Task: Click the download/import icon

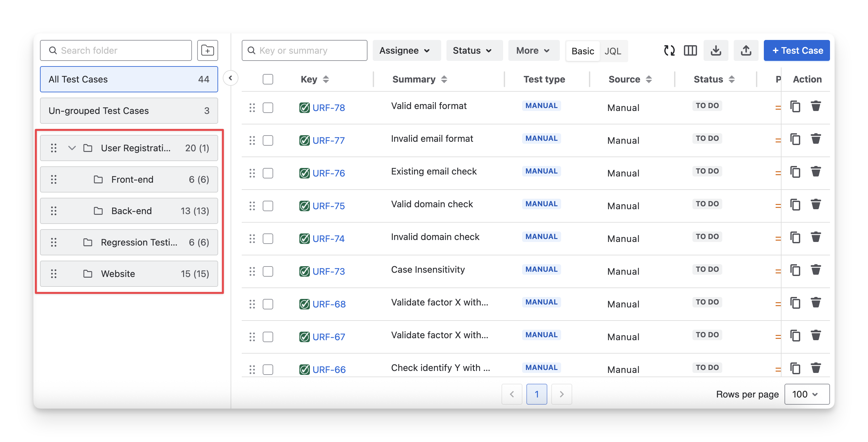Action: pyautogui.click(x=716, y=50)
